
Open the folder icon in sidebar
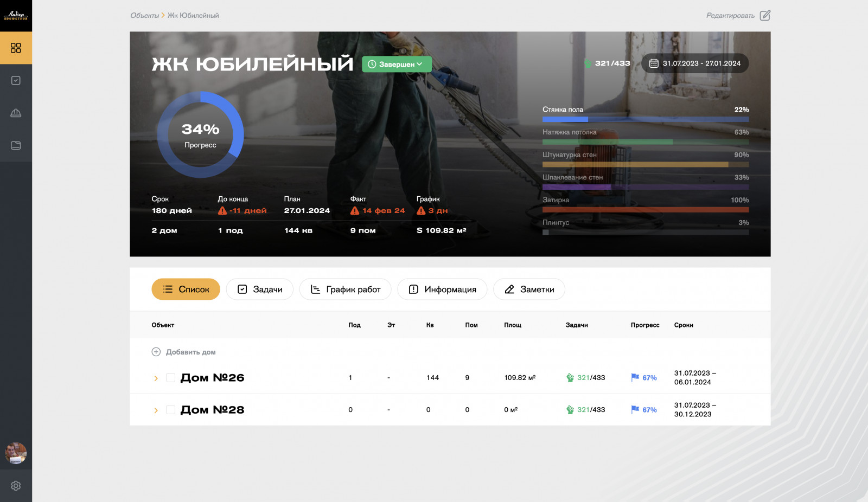click(16, 145)
